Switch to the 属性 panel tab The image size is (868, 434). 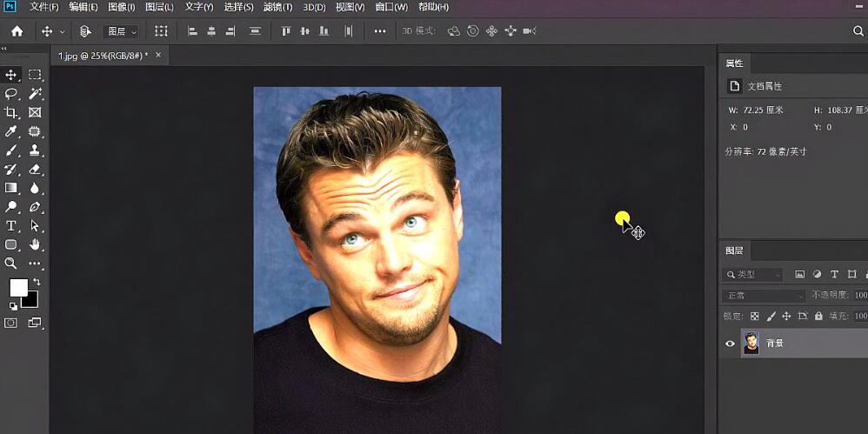[x=735, y=63]
